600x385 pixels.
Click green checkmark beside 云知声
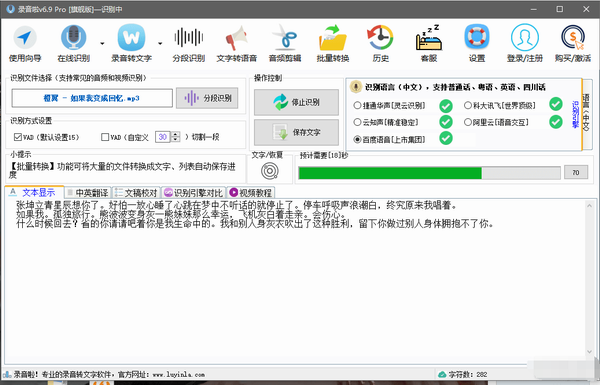(x=446, y=122)
